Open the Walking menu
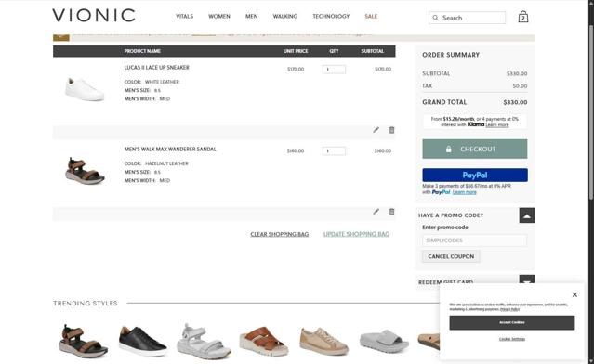Image resolution: width=594 pixels, height=364 pixels. (285, 17)
